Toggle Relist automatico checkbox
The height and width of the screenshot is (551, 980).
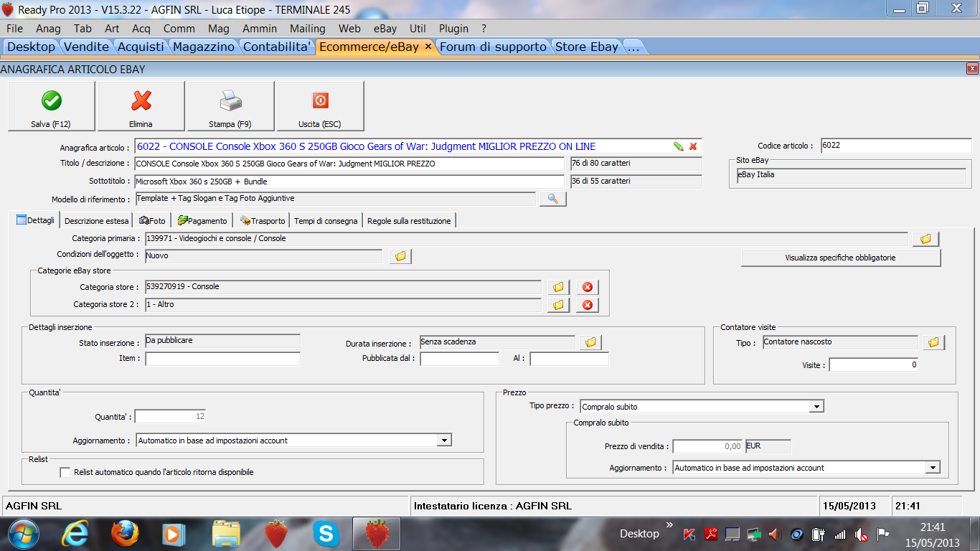(65, 472)
